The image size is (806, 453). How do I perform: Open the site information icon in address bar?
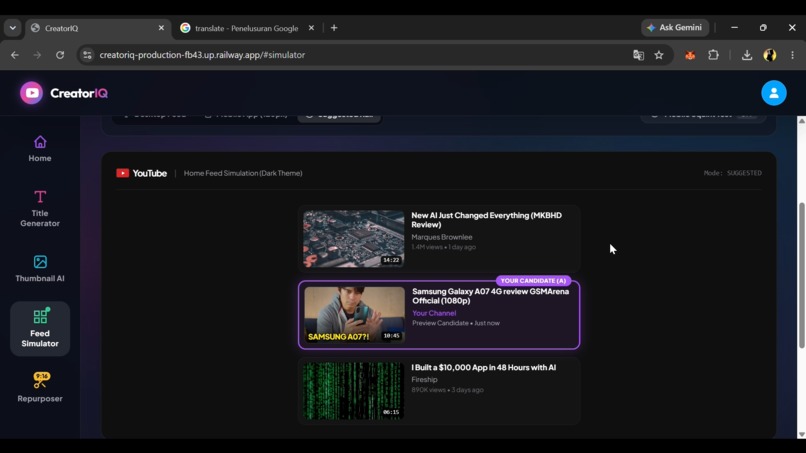[87, 55]
